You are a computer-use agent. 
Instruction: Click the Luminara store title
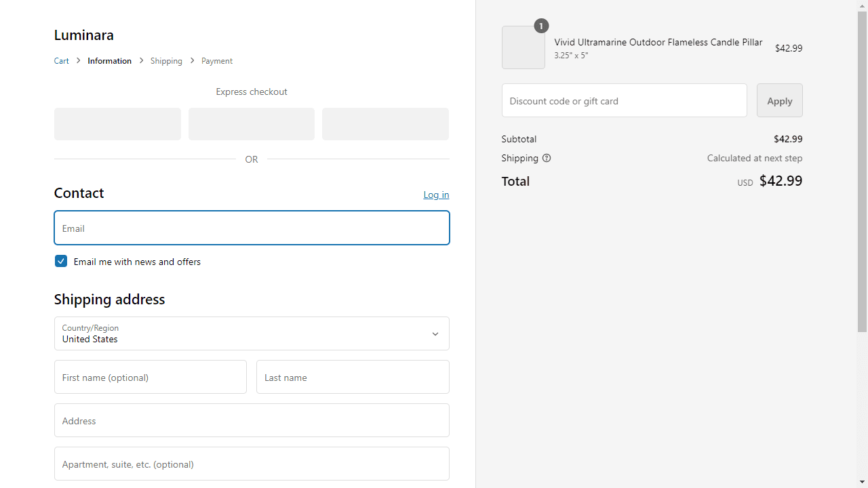(x=84, y=35)
